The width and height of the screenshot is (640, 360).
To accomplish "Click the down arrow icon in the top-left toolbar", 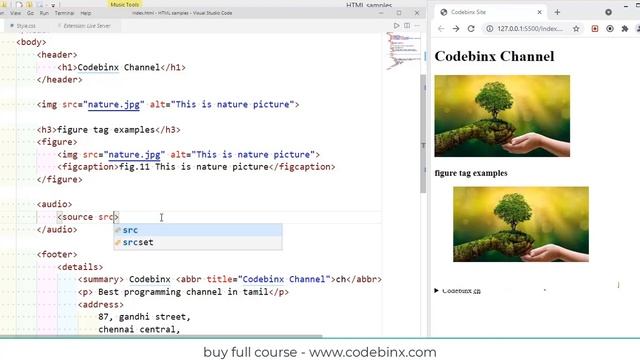I will [53, 5].
